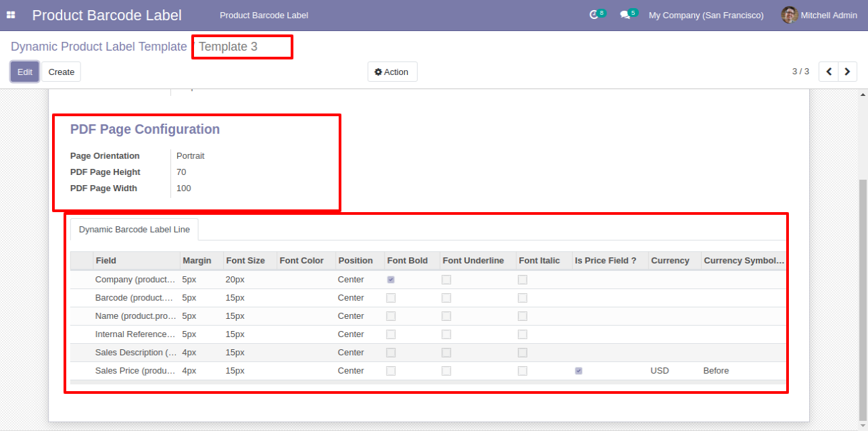Click the Currency Symbol column header

(744, 261)
